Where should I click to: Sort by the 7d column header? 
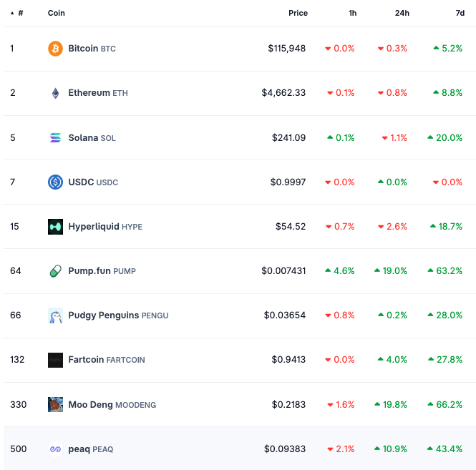(x=460, y=13)
